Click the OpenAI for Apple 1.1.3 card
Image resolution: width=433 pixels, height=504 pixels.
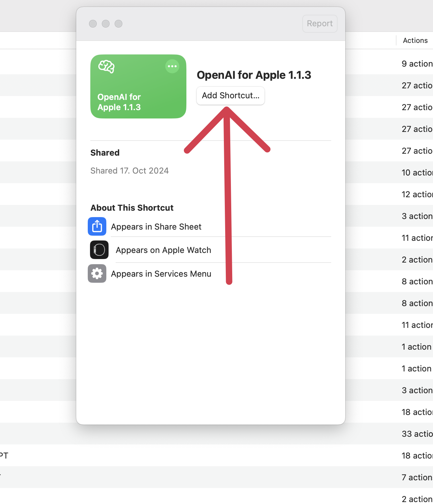coord(138,86)
